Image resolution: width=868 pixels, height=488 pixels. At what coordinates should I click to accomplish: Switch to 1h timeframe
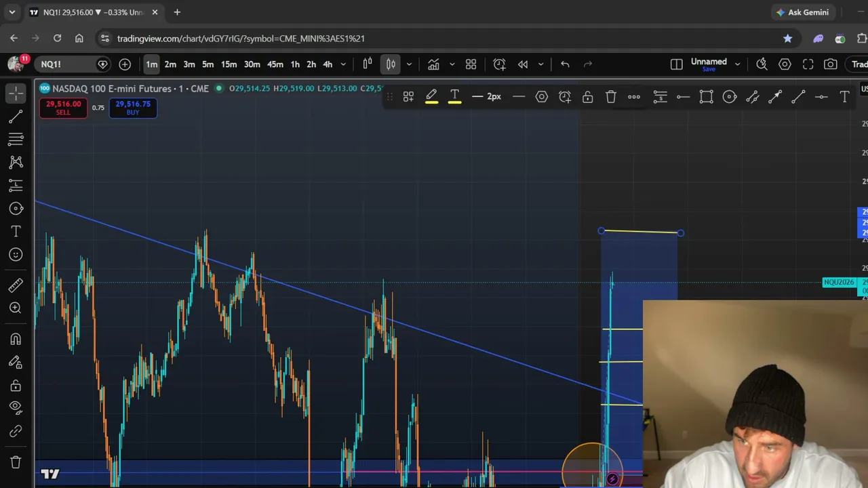click(295, 64)
